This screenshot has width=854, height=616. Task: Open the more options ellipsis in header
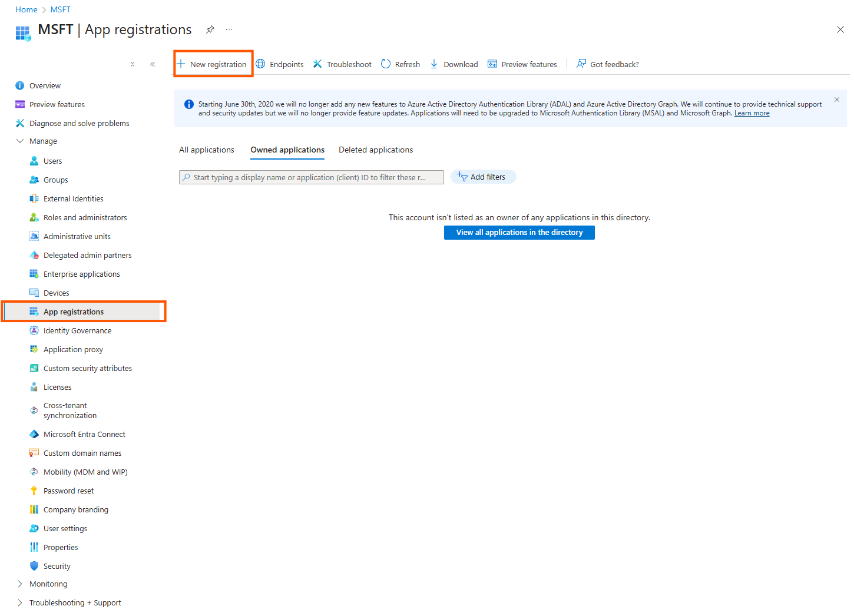[229, 29]
